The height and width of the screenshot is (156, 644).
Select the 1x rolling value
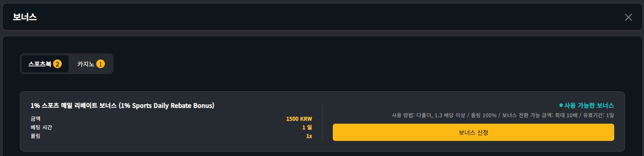pos(309,136)
